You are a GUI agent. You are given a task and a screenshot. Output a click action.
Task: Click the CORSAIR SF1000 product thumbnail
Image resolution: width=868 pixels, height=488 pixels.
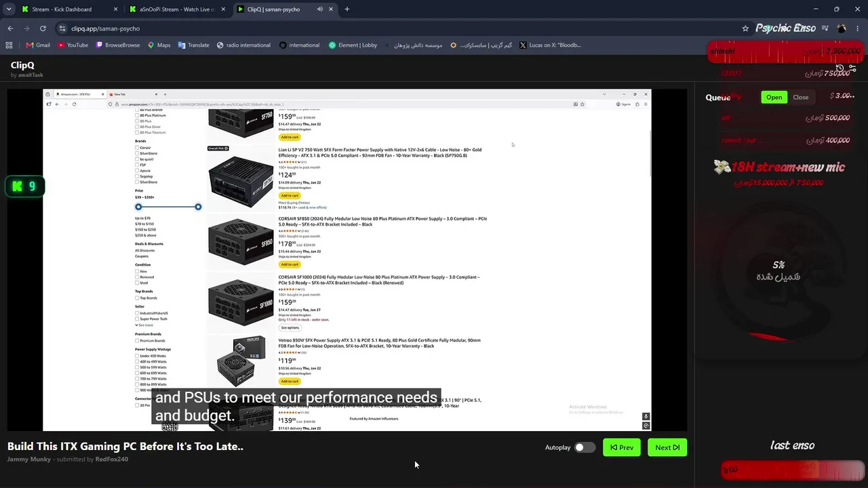241,303
